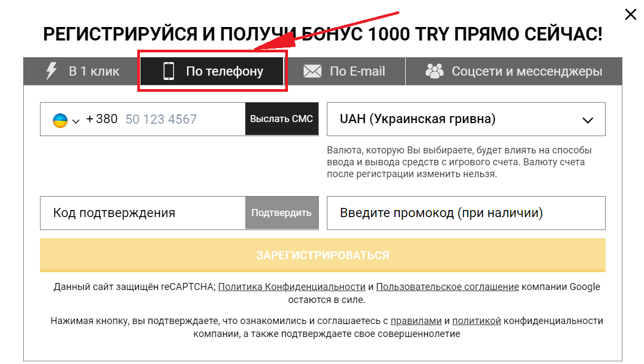
Task: Click the currency note starting 'Валюта, которую'
Action: 459,162
